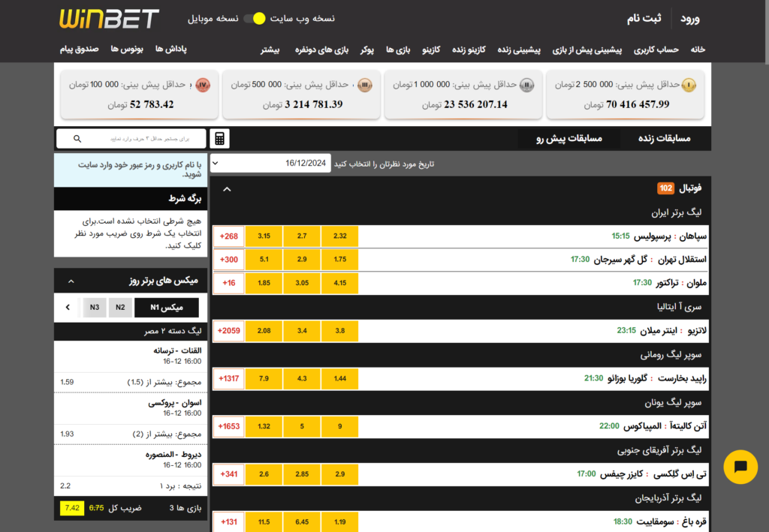Open بازی ها menu item
The image size is (769, 532).
398,50
